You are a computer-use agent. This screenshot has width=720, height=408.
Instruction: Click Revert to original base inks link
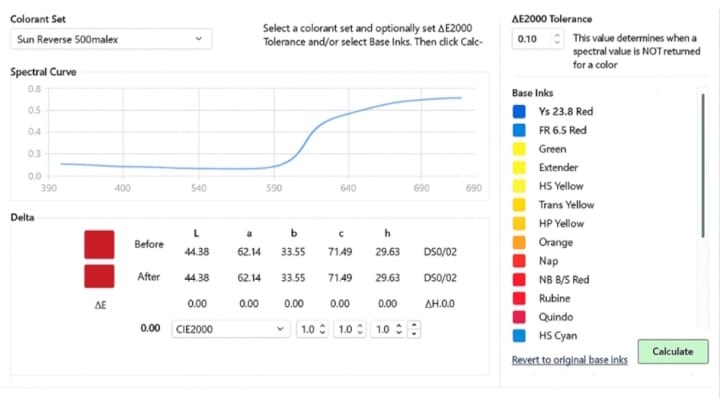569,359
